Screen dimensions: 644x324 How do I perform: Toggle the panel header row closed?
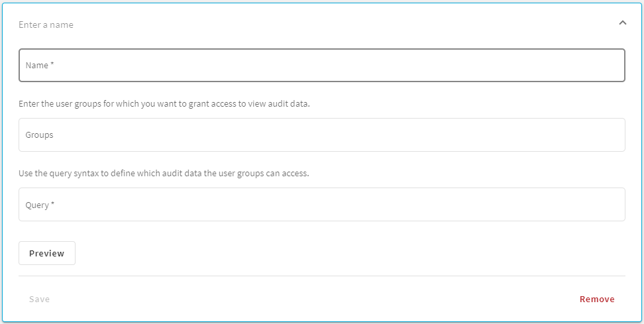[x=322, y=24]
